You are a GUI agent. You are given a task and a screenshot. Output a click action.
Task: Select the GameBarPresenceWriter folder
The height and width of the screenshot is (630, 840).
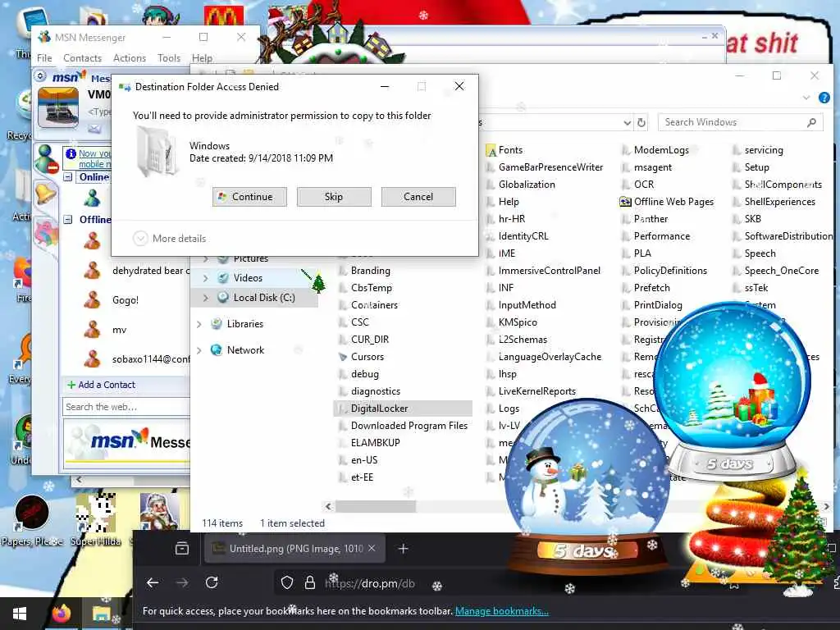click(545, 167)
